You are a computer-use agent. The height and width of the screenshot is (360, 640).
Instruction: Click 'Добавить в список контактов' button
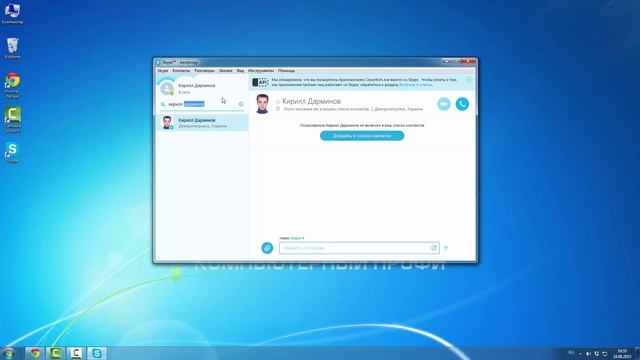click(362, 136)
